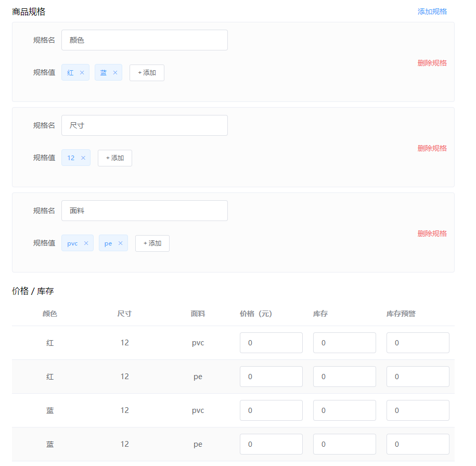The image size is (476, 466).
Task: Open 添加规格 to add a new spec
Action: 432,11
